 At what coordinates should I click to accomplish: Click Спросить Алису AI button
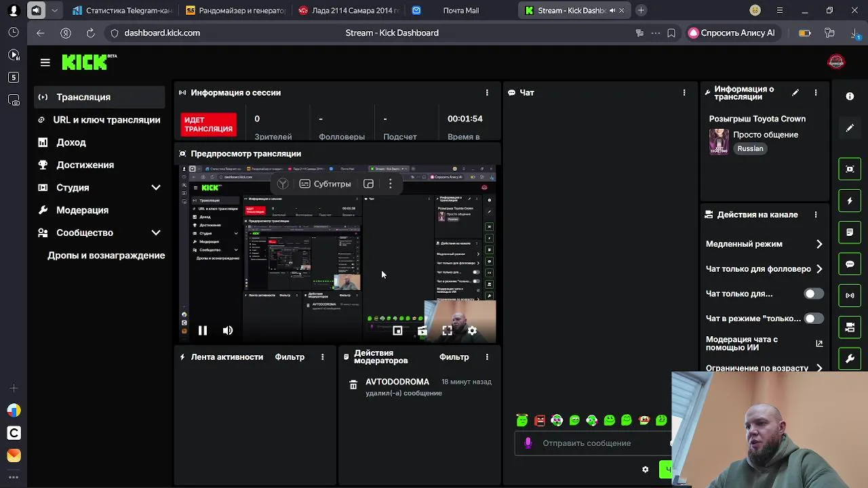coord(732,33)
